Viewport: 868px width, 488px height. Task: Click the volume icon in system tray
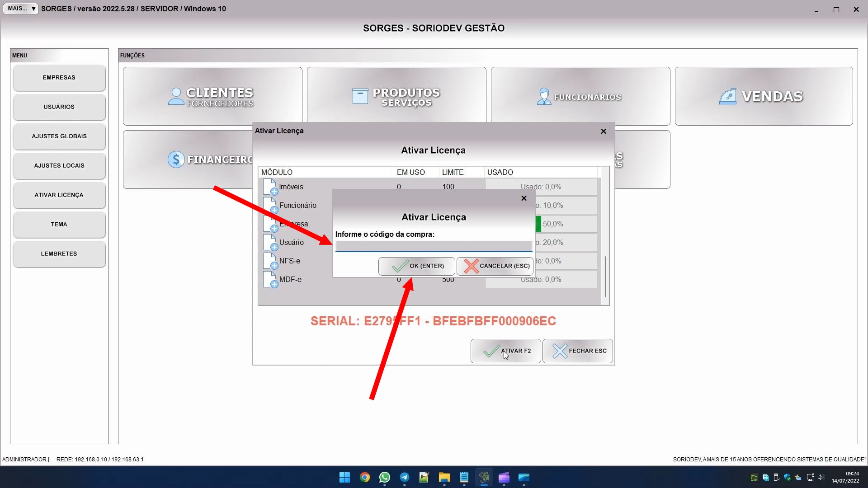click(821, 478)
